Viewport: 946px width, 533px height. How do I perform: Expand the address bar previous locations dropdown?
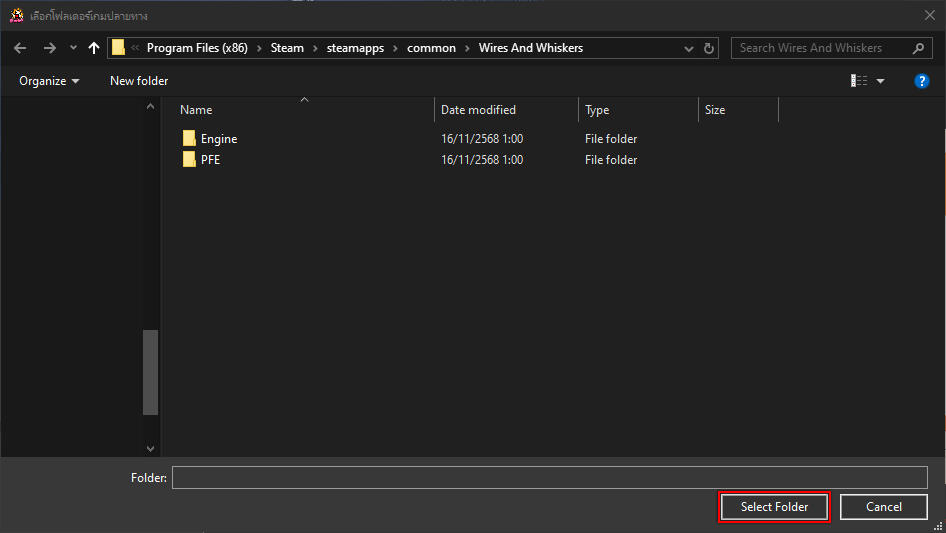click(689, 48)
